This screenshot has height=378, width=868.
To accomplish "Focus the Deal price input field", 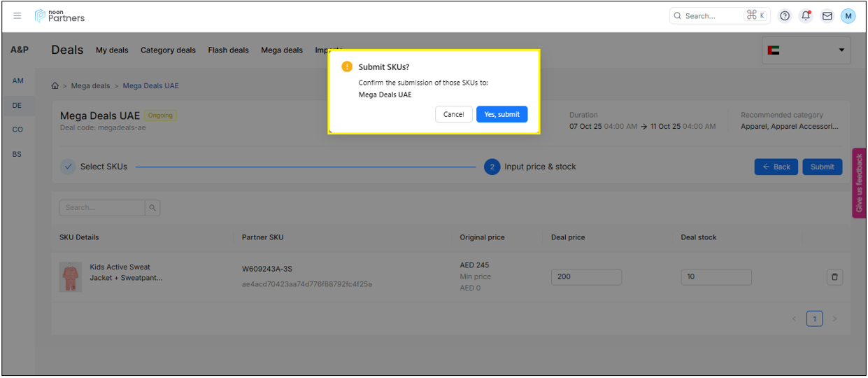I will click(x=586, y=276).
